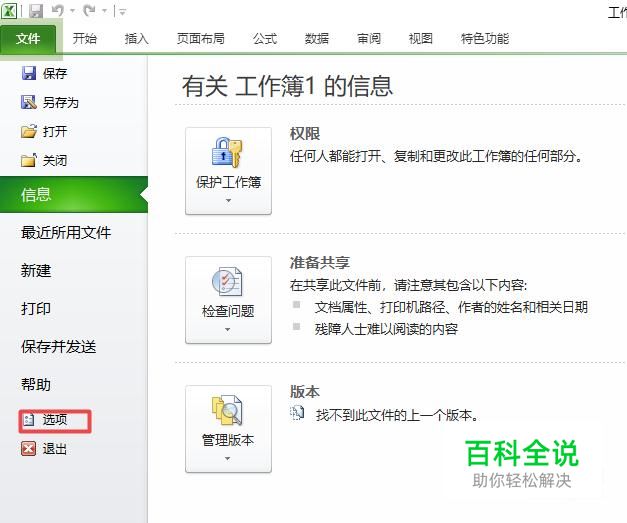Screen dimensions: 627x523
Task: Click the 保存 text label in sidebar
Action: coord(55,74)
